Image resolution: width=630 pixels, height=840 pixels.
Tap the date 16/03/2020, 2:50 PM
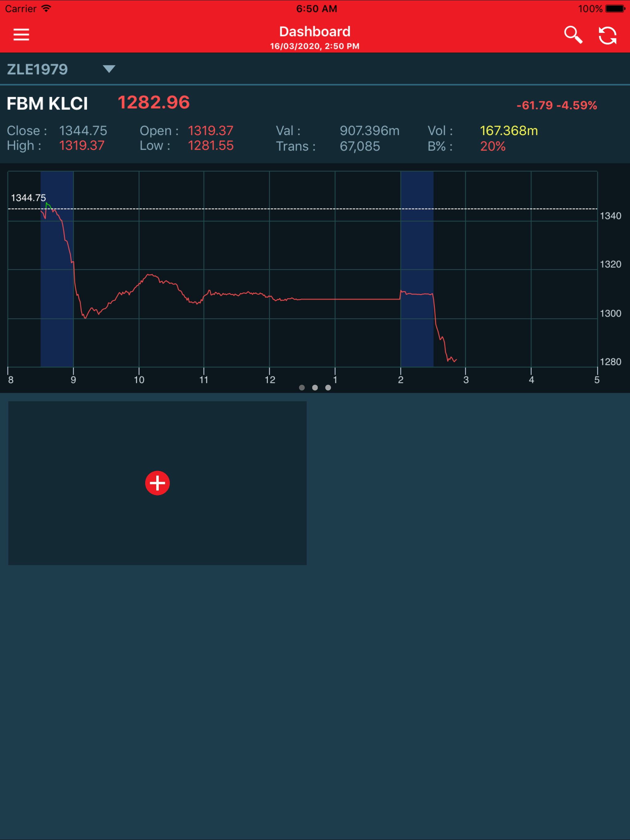[315, 46]
